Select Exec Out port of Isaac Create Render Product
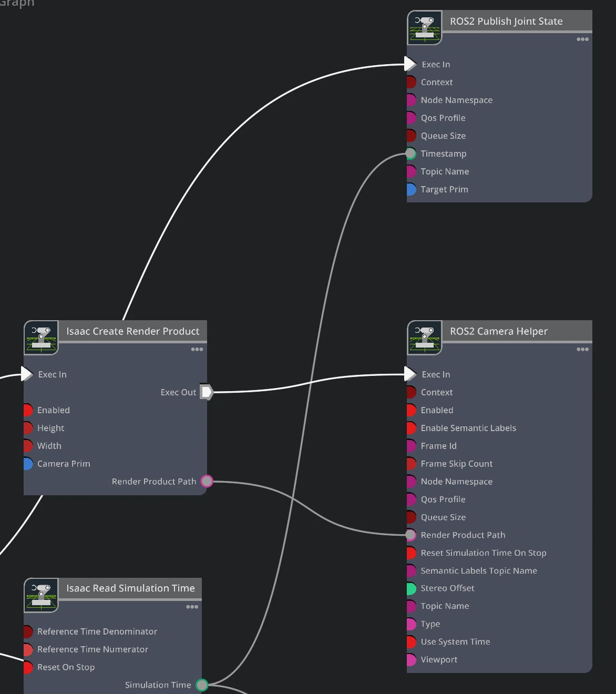Screen dimensions: 616x694 tap(207, 392)
